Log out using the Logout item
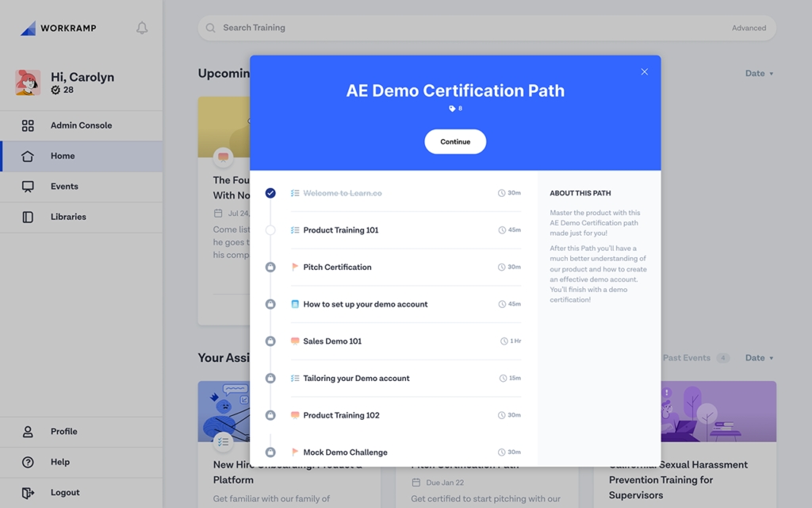The image size is (812, 508). click(82, 493)
